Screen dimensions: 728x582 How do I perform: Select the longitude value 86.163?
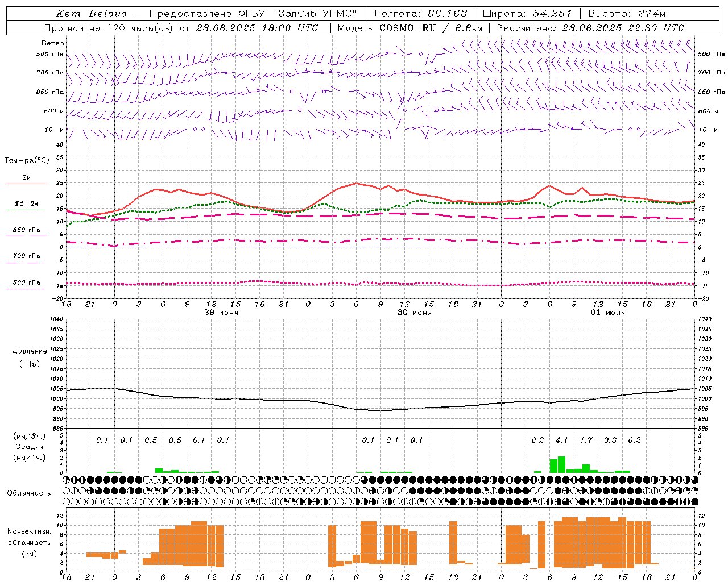point(448,14)
